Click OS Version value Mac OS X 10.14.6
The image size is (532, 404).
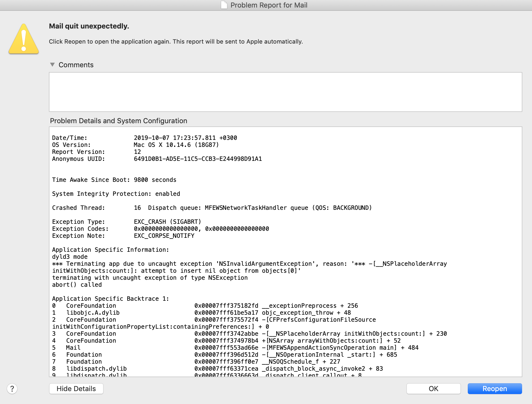pos(176,145)
